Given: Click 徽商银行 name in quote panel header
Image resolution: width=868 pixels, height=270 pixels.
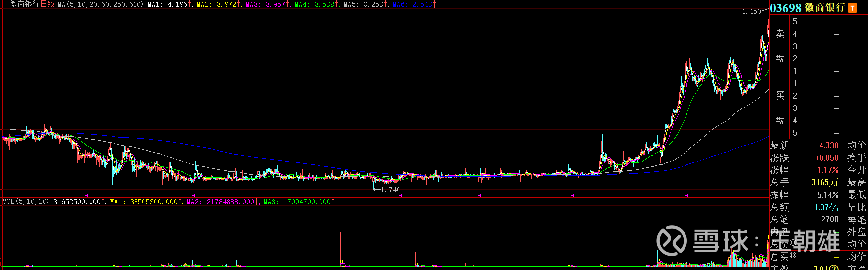Looking at the screenshot, I should (824, 8).
